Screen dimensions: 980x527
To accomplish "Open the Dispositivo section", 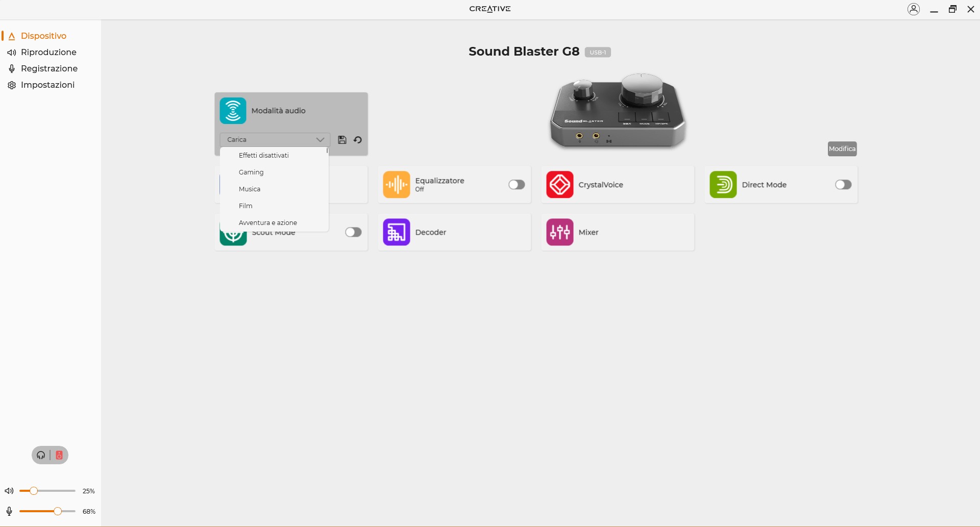I will click(x=43, y=36).
